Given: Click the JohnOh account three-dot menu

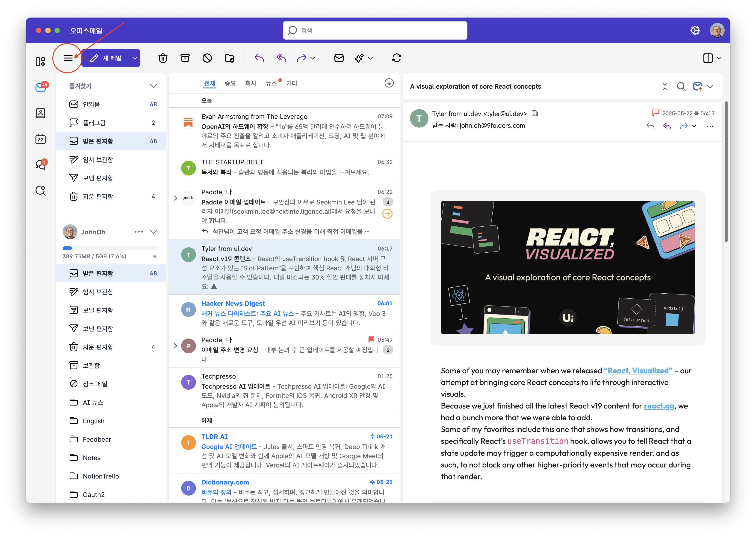Looking at the screenshot, I should click(139, 232).
